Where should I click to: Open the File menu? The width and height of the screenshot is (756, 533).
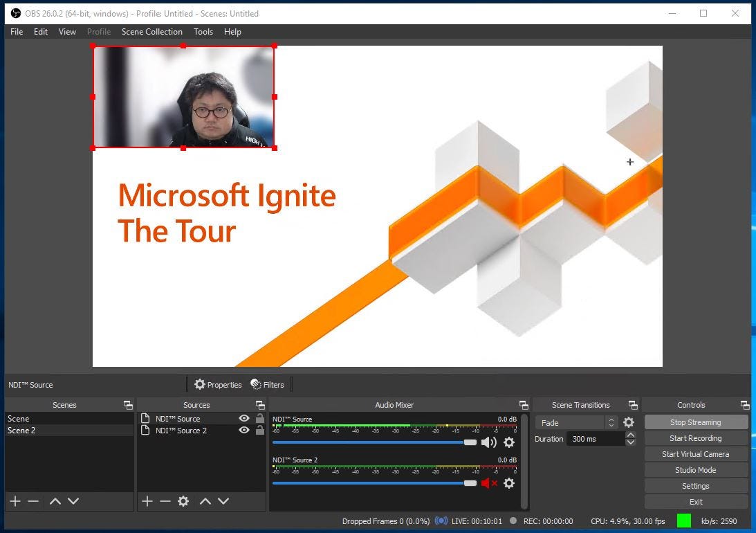[17, 32]
